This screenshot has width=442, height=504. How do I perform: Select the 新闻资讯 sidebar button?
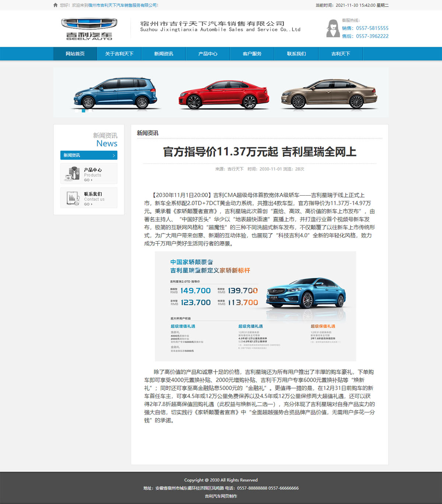(89, 155)
